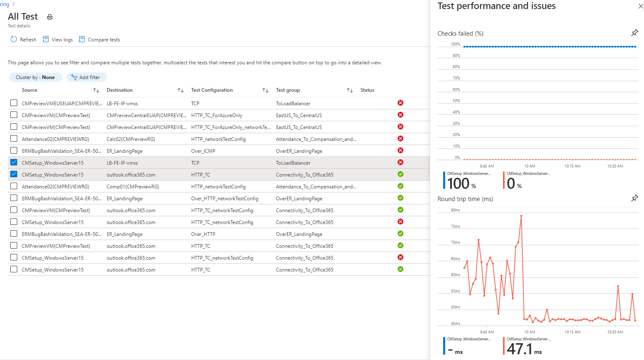644x360 pixels.
Task: Click the Refresh icon in the toolbar
Action: [14, 39]
